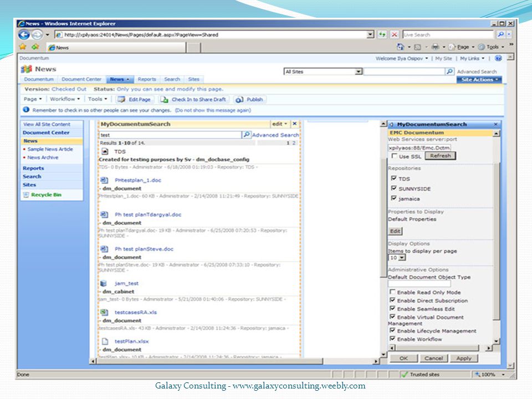Click the Edit properties button
The width and height of the screenshot is (532, 399).
coord(395,231)
